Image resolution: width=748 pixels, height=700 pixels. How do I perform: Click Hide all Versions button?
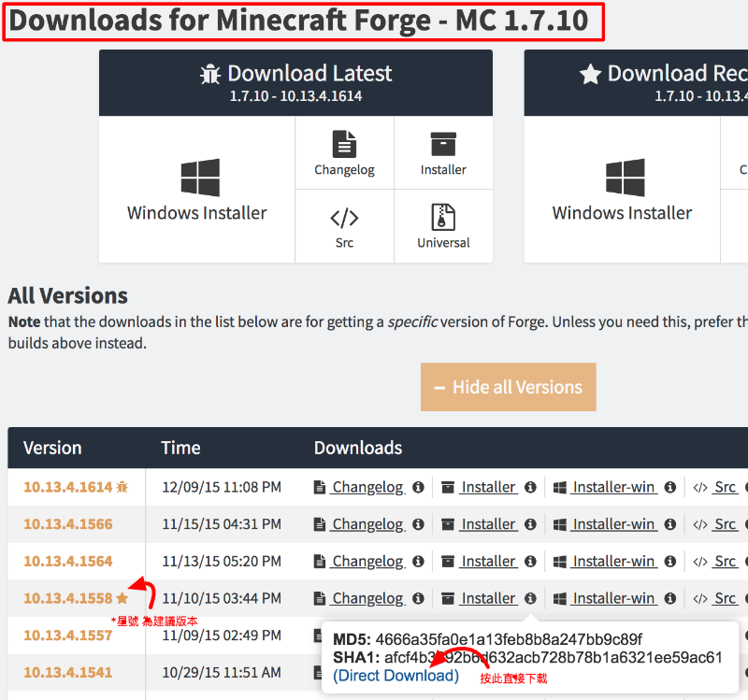pos(508,387)
